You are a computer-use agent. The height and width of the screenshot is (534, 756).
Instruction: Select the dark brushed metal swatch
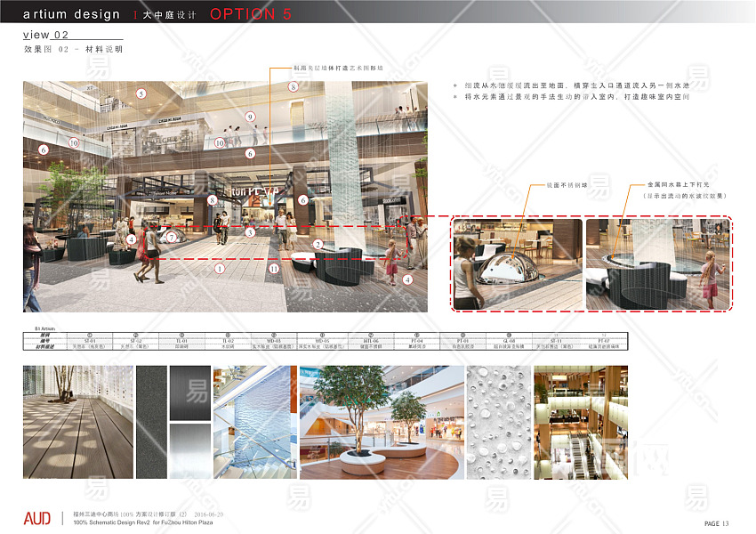tap(190, 393)
